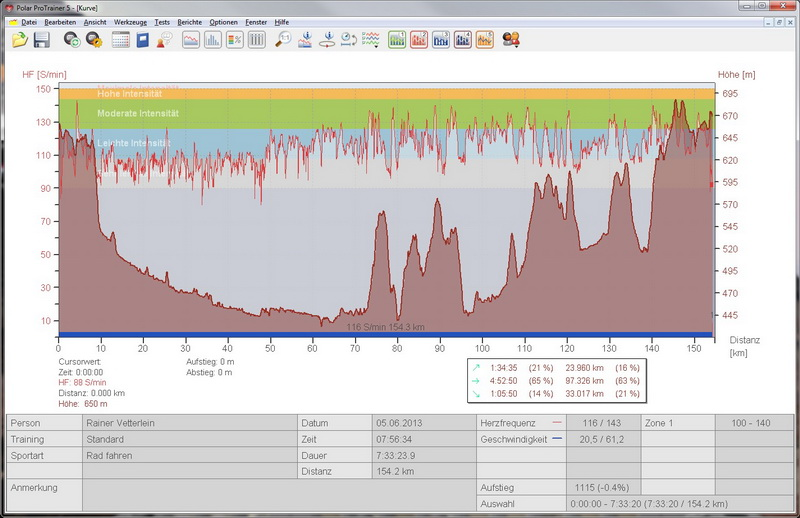The image size is (800, 518).
Task: Open the Berichte menu
Action: (190, 21)
